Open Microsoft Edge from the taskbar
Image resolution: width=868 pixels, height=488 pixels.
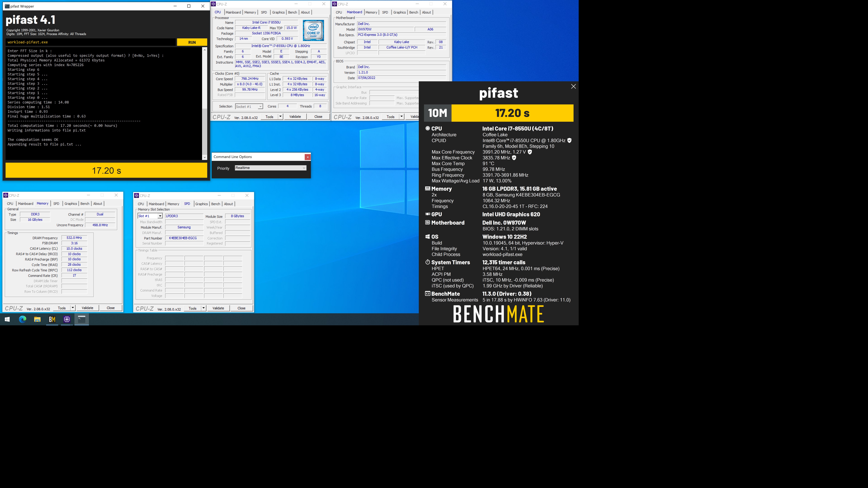pos(23,319)
